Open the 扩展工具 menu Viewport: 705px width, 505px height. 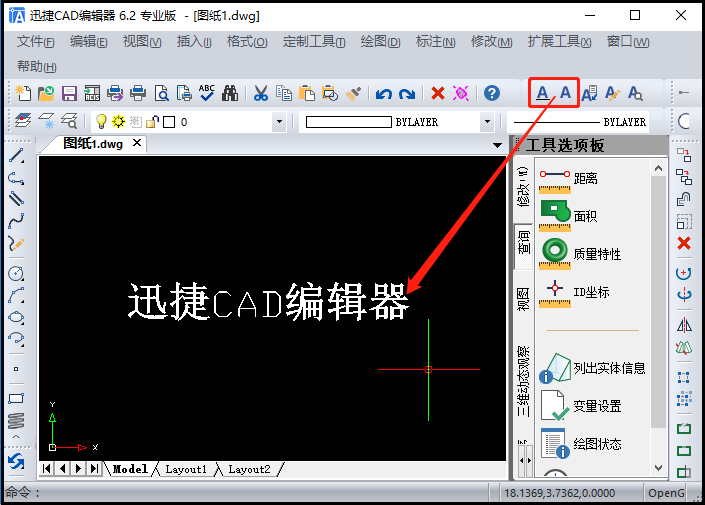559,42
